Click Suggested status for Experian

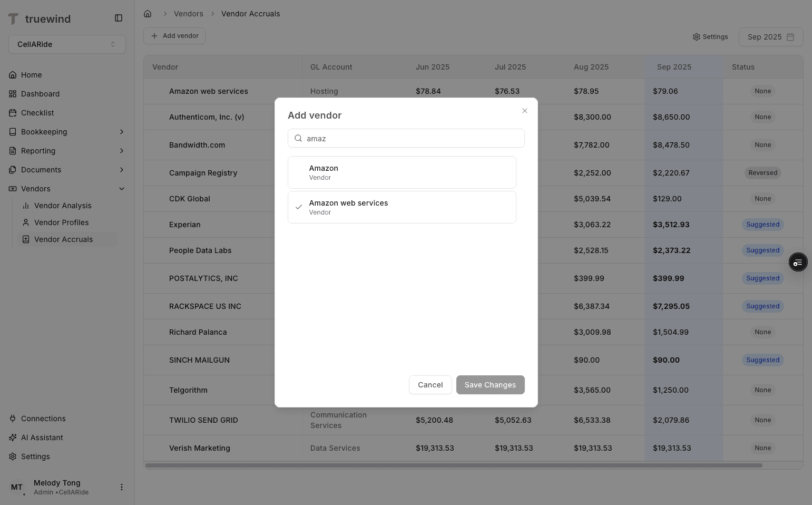point(762,225)
